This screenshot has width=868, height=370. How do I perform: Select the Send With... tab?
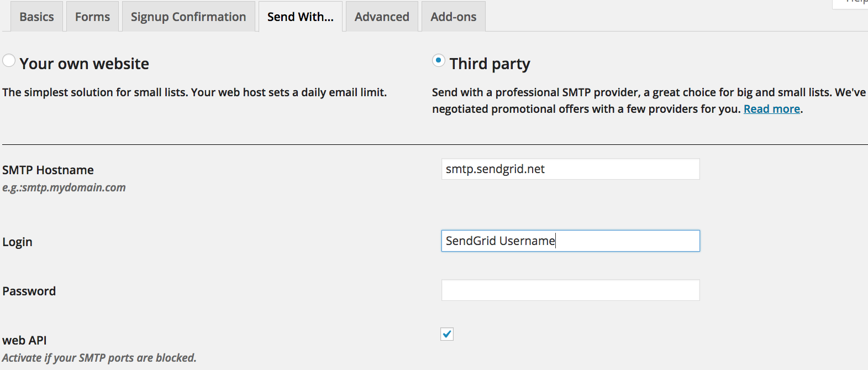point(300,17)
